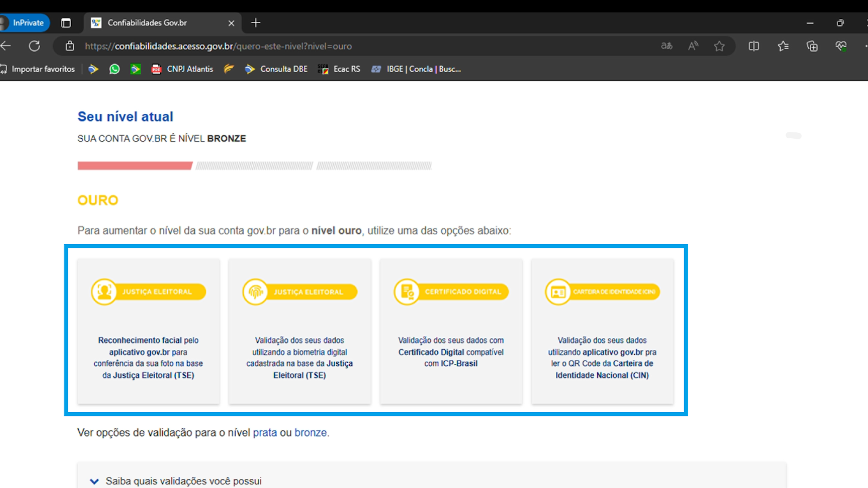Click the InPrivate profile badge

pos(24,23)
